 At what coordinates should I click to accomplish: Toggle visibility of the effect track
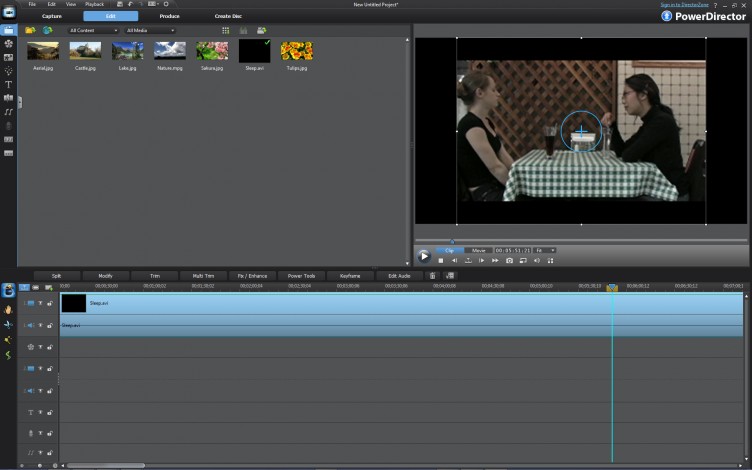tap(40, 347)
